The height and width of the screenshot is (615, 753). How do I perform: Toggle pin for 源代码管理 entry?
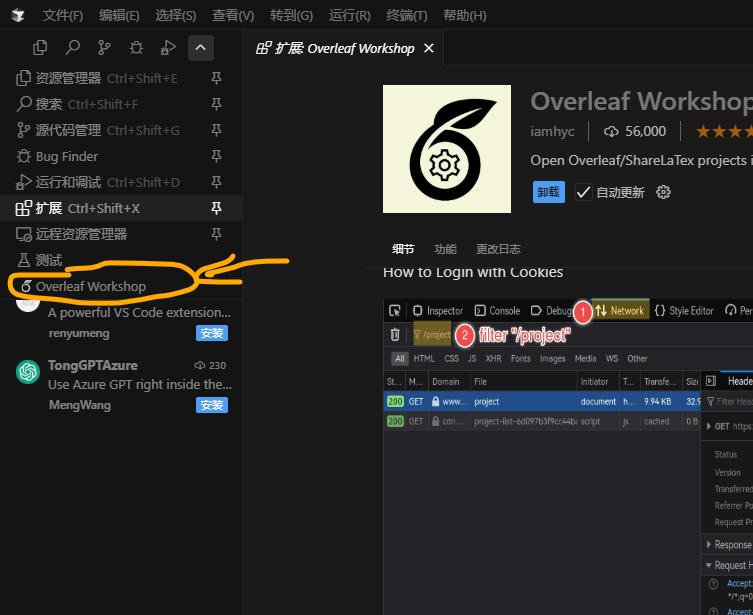(217, 130)
